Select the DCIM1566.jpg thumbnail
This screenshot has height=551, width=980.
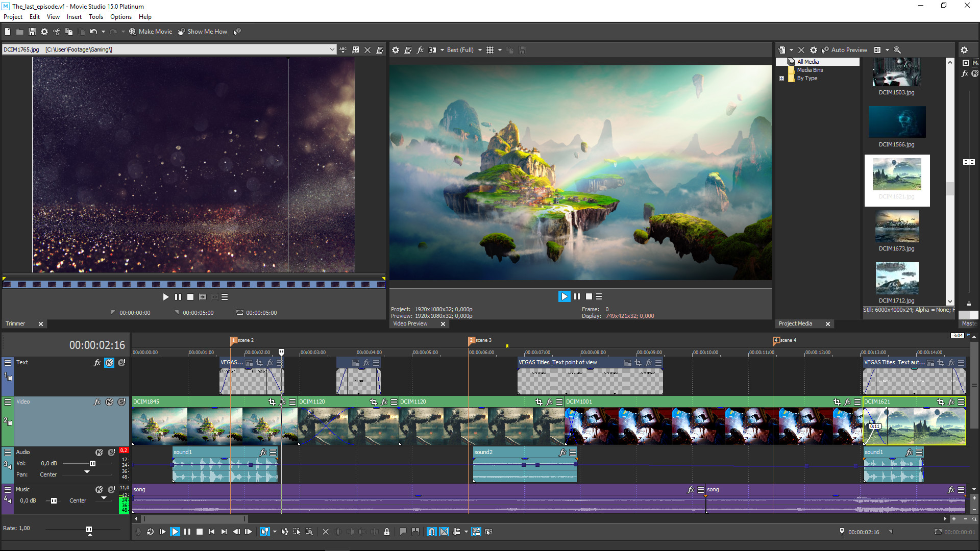coord(897,121)
